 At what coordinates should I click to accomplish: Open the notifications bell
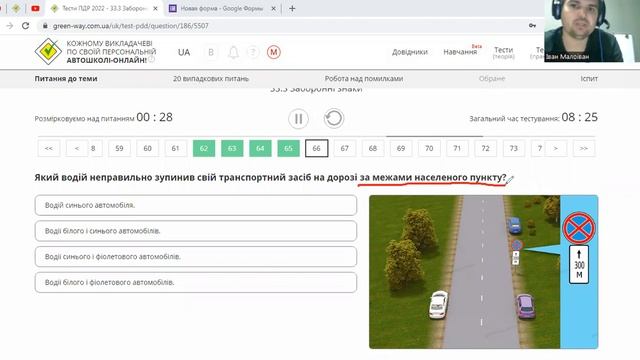(233, 52)
